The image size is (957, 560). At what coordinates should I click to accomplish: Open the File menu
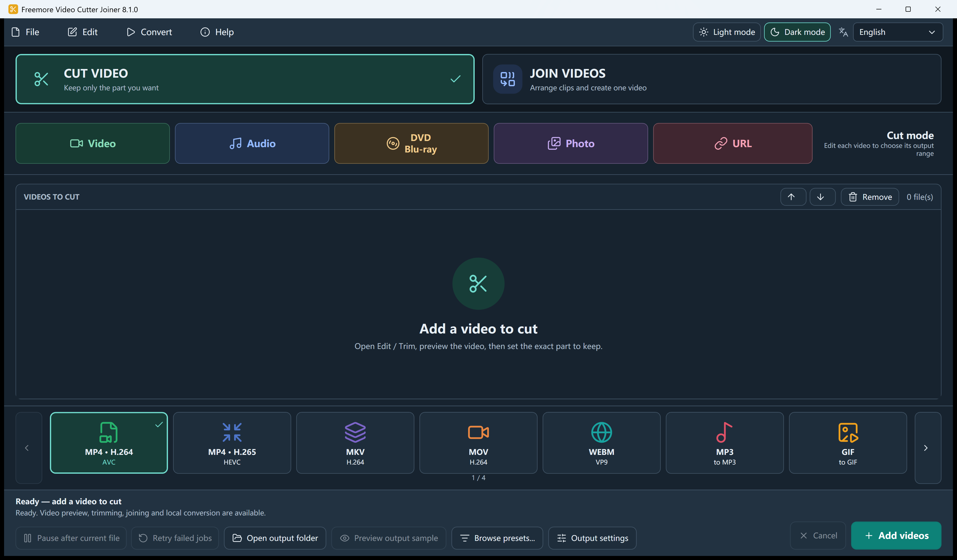click(25, 32)
